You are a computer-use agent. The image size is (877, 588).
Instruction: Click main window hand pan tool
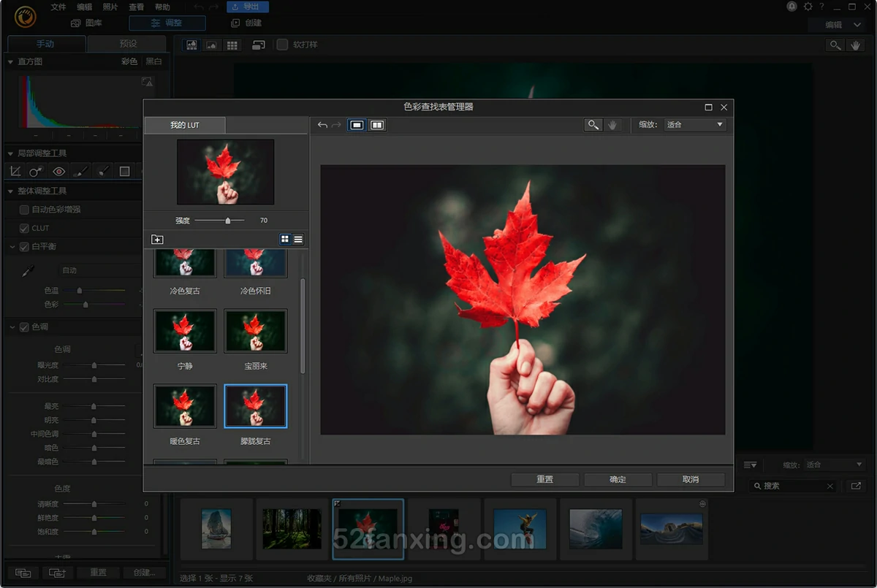click(x=856, y=45)
